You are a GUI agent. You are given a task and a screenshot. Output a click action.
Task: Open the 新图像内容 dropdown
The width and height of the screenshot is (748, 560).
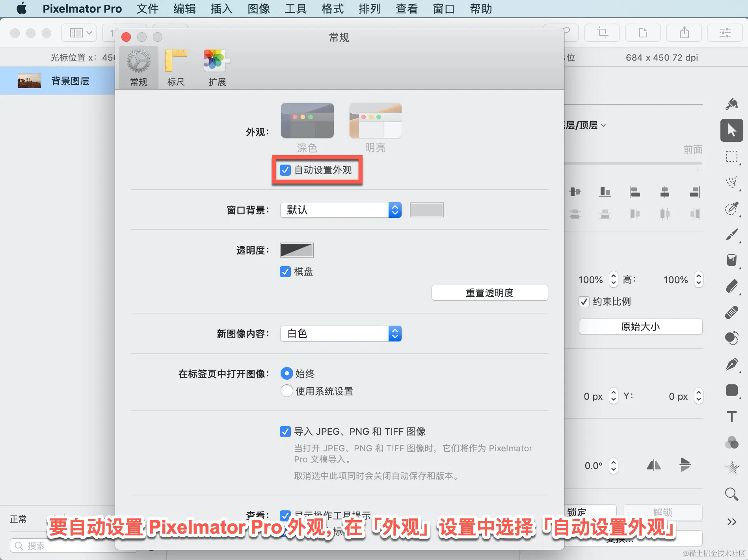[x=341, y=334]
